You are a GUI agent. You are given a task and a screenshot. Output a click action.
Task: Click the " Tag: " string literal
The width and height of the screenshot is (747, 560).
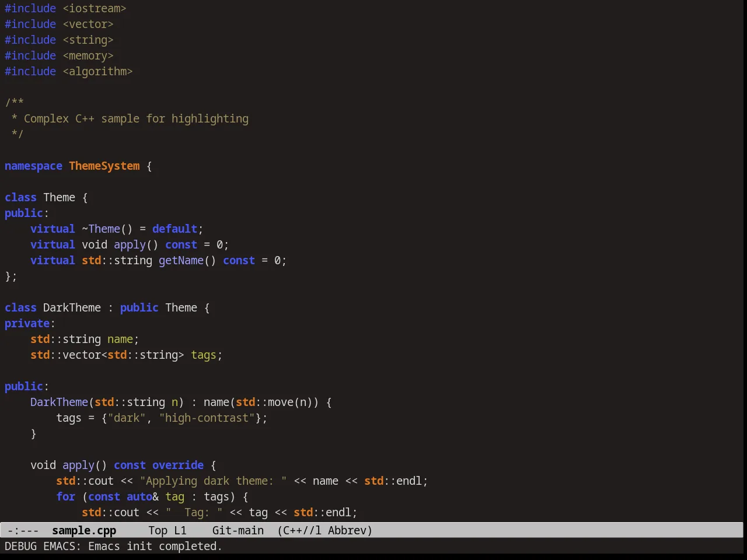coord(194,512)
